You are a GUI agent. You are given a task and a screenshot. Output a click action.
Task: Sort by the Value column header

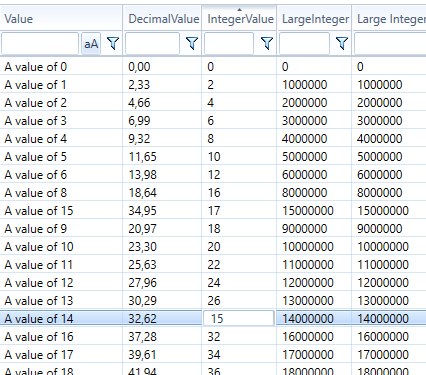[61, 19]
